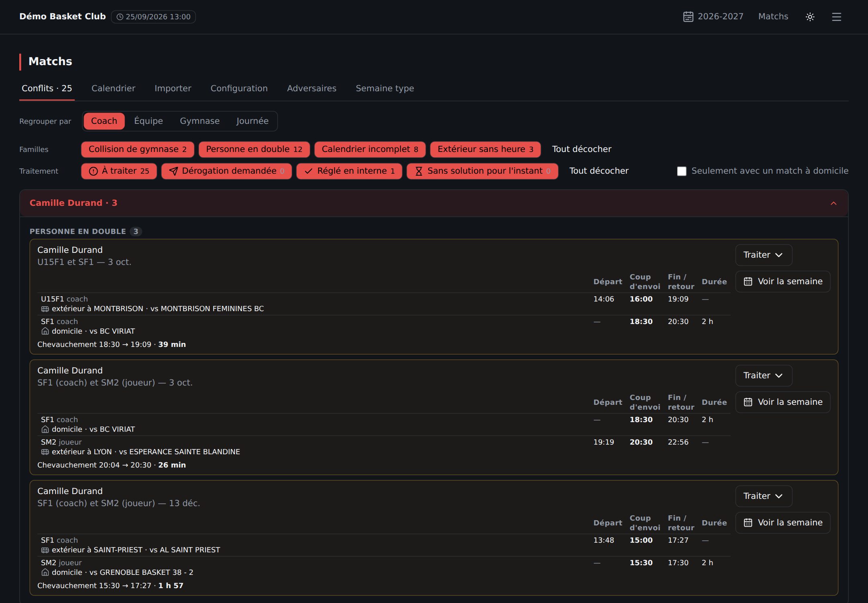Open the Matchs link in top navigation
This screenshot has width=868, height=603.
[773, 16]
